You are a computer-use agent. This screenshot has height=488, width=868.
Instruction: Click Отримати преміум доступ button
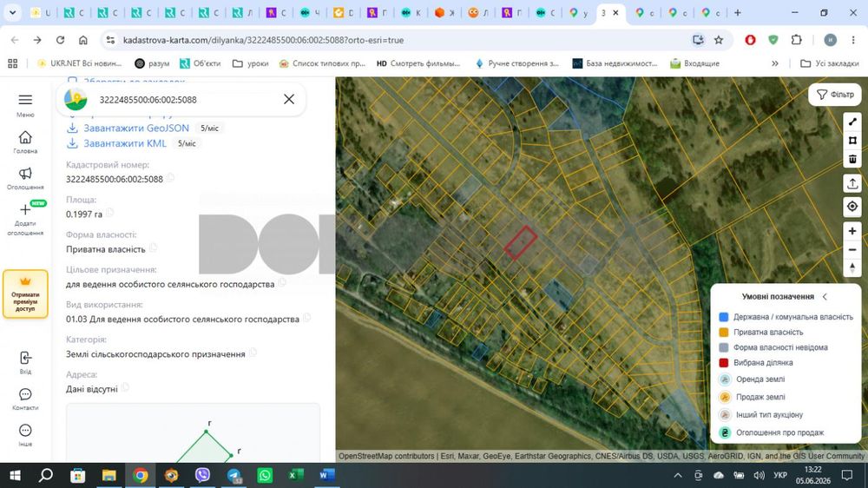coord(25,294)
